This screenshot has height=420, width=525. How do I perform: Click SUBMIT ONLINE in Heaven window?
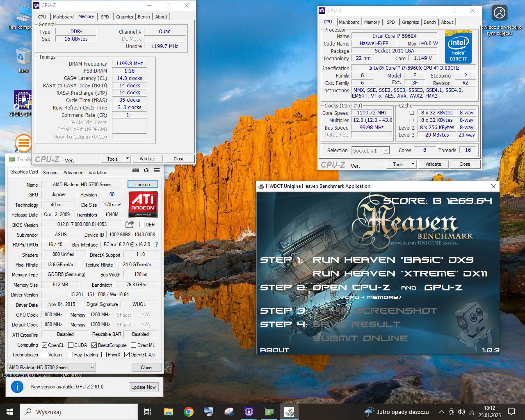(360, 338)
